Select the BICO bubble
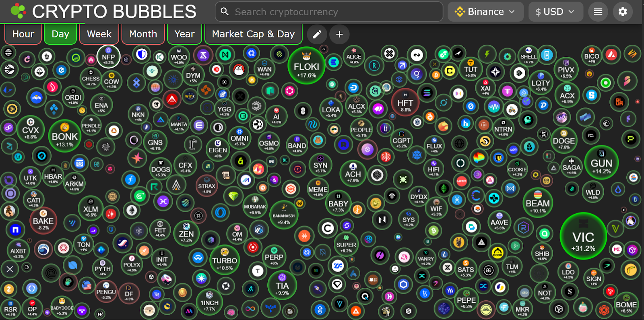This screenshot has width=644, height=320. [592, 56]
